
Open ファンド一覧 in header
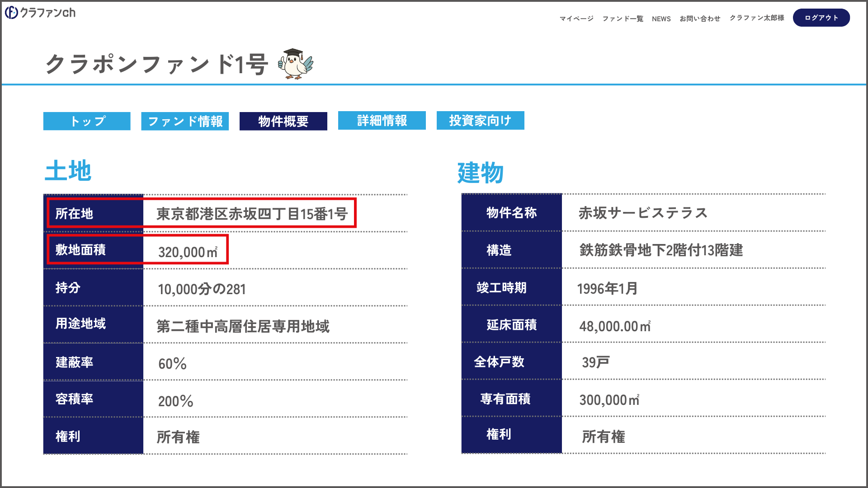623,19
